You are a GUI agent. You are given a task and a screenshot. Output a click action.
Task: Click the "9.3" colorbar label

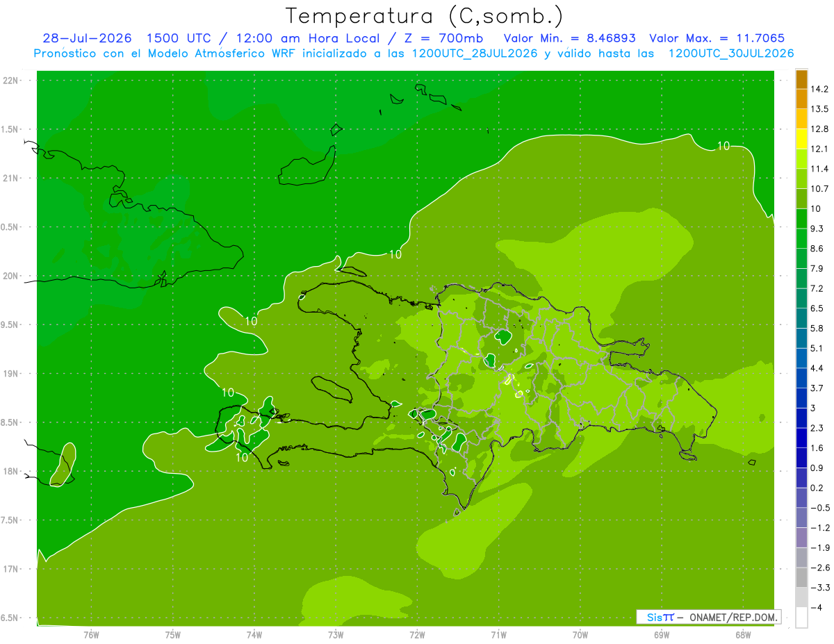tap(818, 229)
